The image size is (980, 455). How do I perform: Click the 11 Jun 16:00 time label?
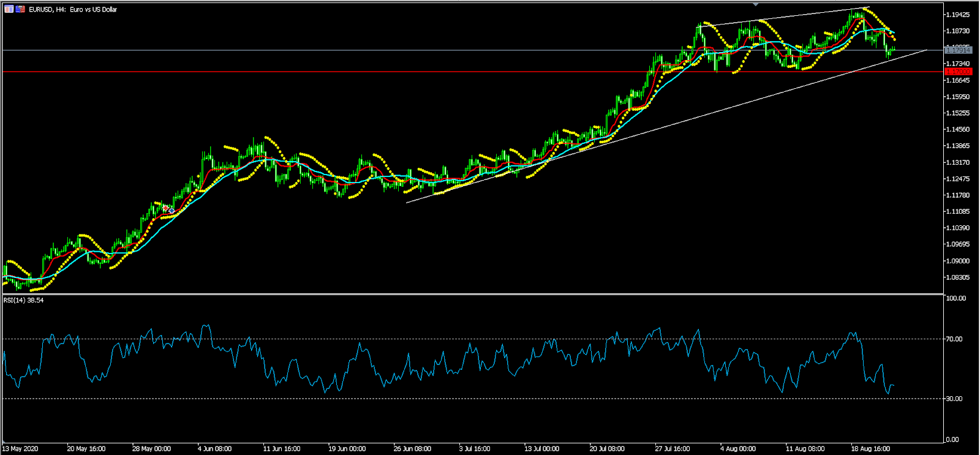[x=282, y=449]
